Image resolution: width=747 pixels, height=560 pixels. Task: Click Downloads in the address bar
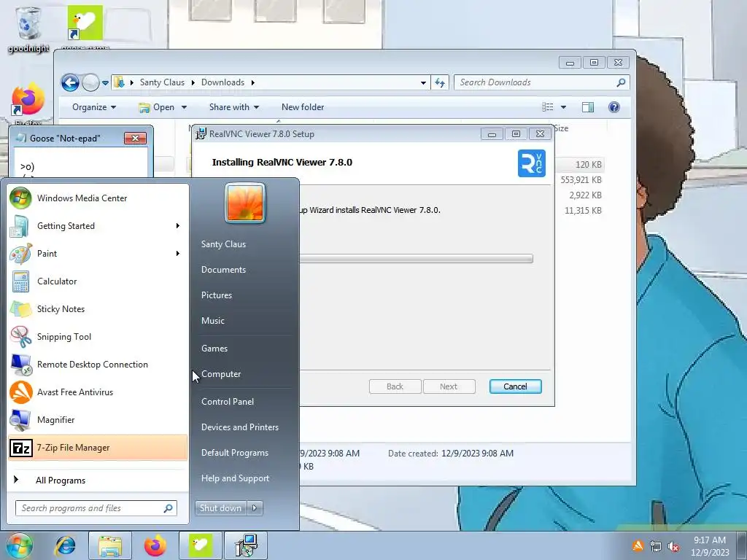pyautogui.click(x=222, y=82)
